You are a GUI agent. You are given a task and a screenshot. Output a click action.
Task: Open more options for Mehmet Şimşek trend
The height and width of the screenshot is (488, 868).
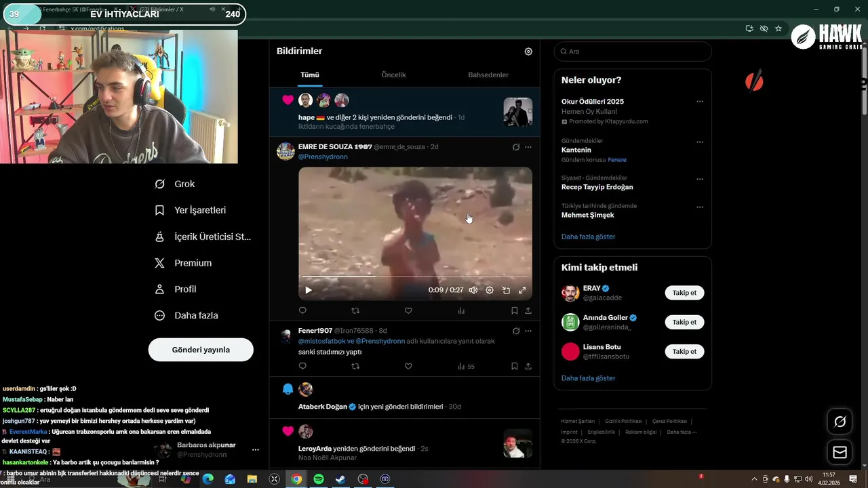700,207
